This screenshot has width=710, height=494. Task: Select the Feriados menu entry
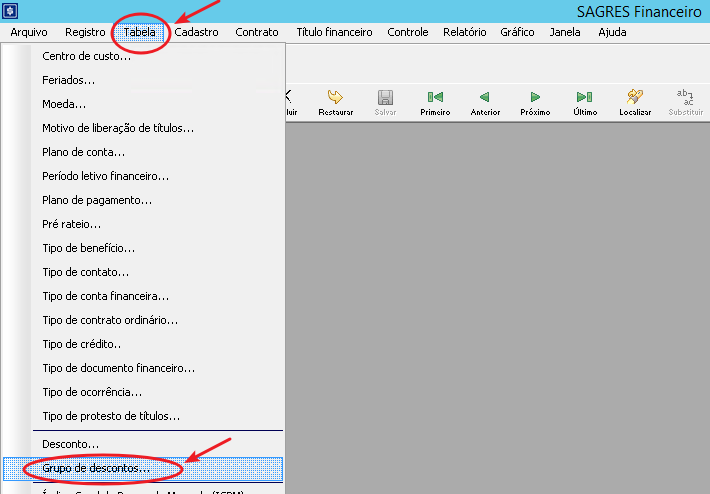69,80
